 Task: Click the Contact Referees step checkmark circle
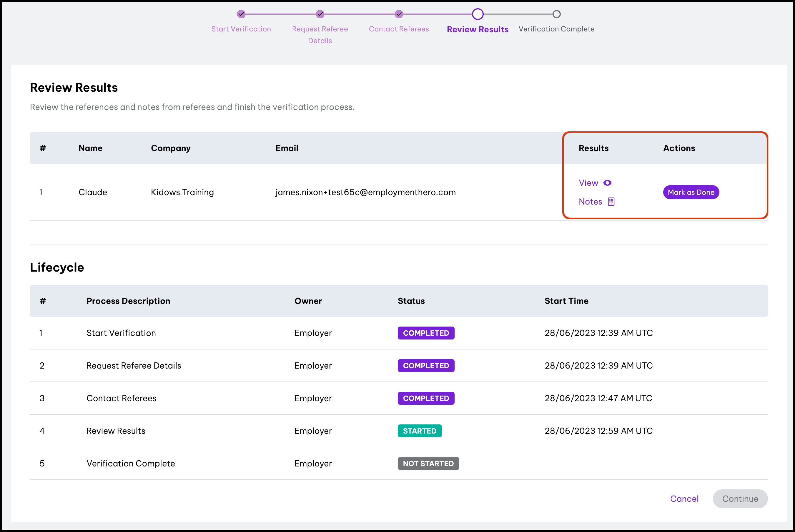399,14
